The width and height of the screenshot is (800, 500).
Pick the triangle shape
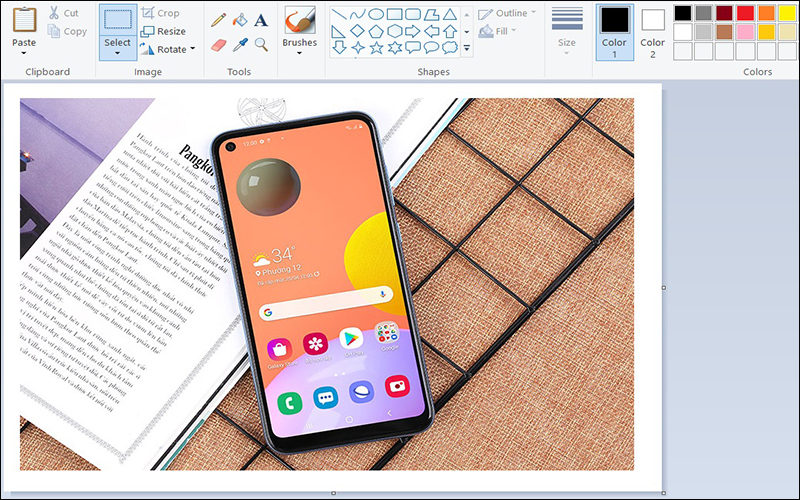pos(448,14)
